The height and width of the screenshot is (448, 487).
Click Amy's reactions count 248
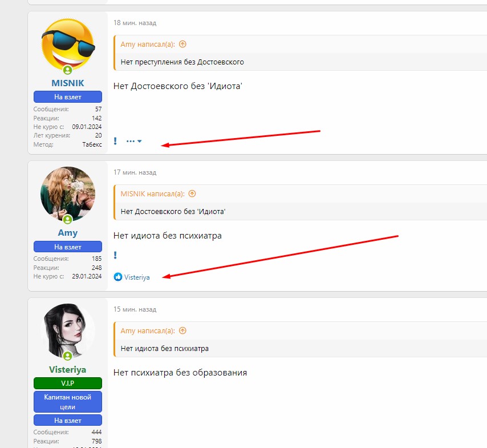pyautogui.click(x=96, y=267)
